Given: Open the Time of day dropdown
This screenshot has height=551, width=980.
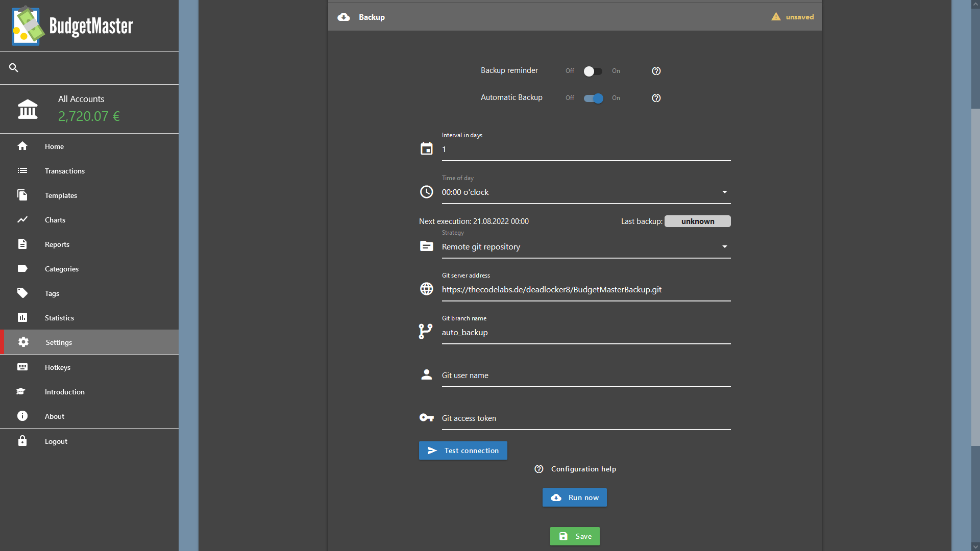Looking at the screenshot, I should pos(586,192).
